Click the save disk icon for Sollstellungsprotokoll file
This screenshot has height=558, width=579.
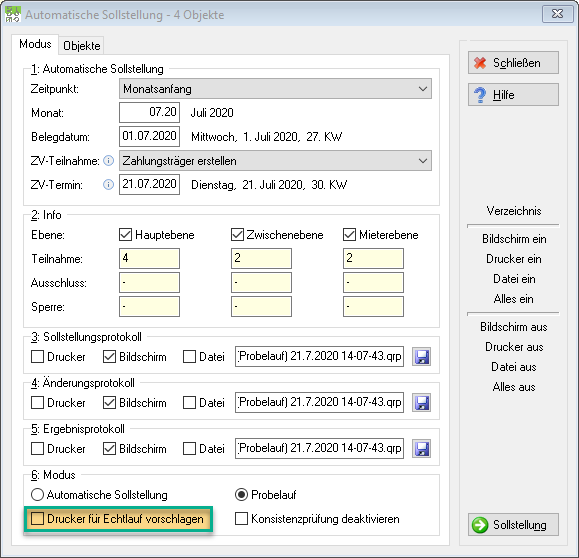pyautogui.click(x=421, y=357)
